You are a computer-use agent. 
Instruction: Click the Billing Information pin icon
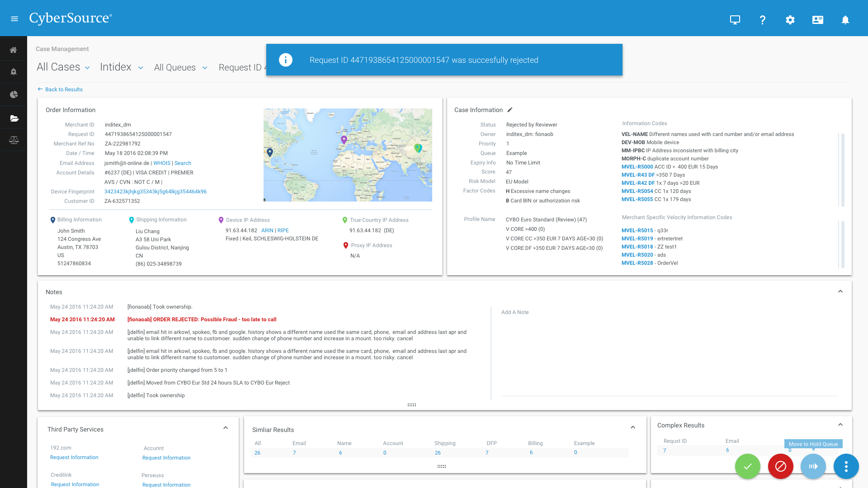click(53, 220)
